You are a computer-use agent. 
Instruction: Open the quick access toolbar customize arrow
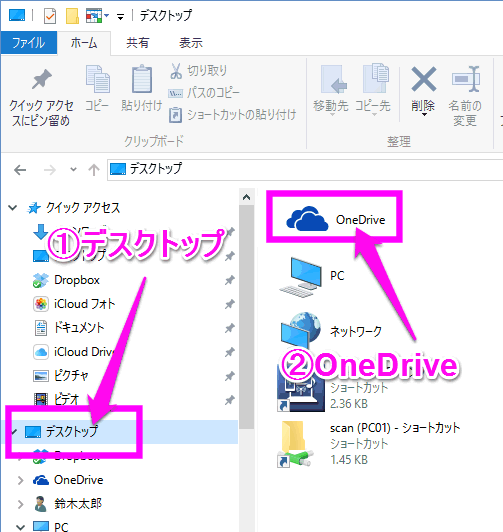120,17
